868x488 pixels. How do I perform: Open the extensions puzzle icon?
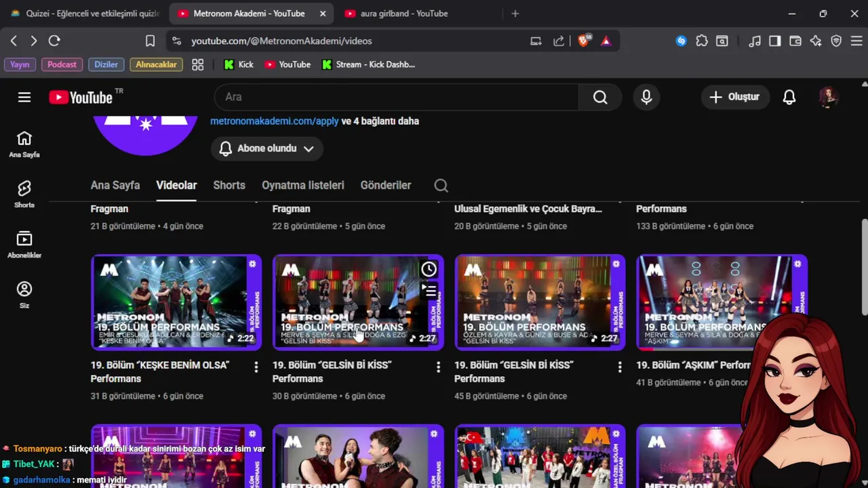tap(702, 41)
